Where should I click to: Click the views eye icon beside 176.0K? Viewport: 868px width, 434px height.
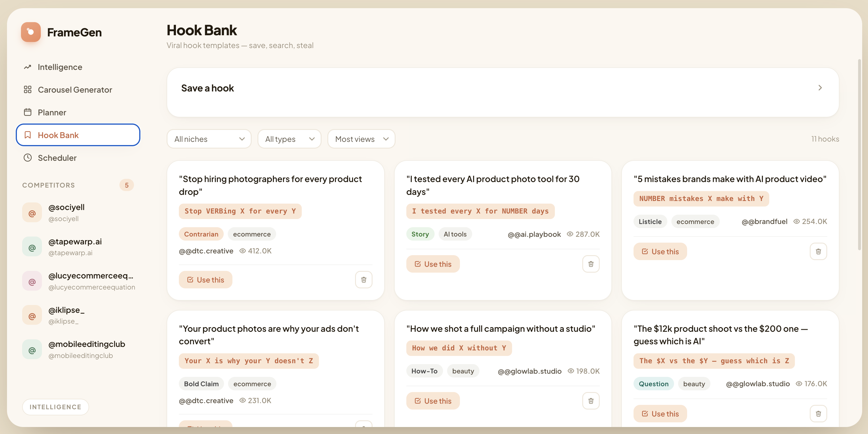(x=799, y=383)
